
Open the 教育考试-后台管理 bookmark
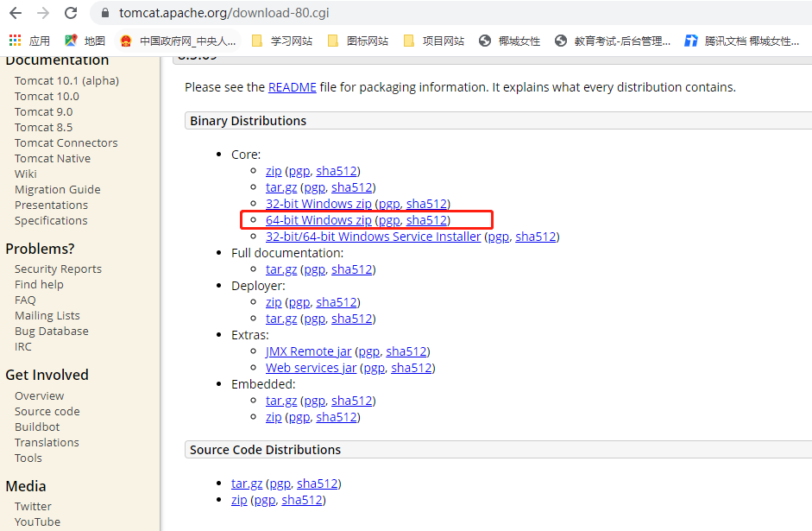coord(613,41)
